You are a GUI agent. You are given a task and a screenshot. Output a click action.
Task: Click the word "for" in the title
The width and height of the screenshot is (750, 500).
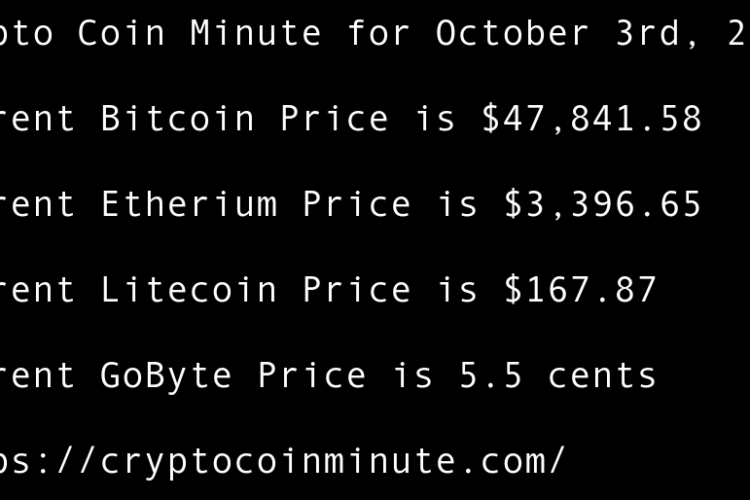click(379, 33)
